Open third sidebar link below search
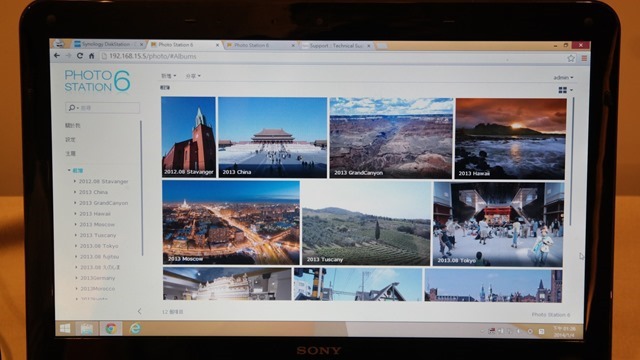 70,153
